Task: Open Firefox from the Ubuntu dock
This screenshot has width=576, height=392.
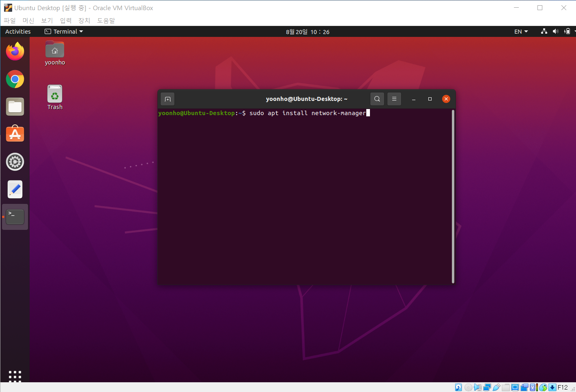Action: [x=15, y=51]
